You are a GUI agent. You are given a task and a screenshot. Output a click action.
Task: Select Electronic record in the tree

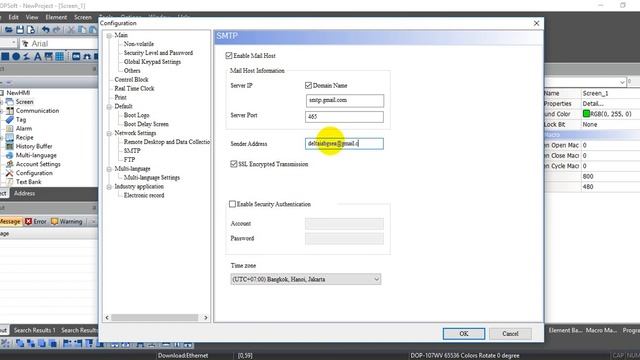click(x=144, y=195)
